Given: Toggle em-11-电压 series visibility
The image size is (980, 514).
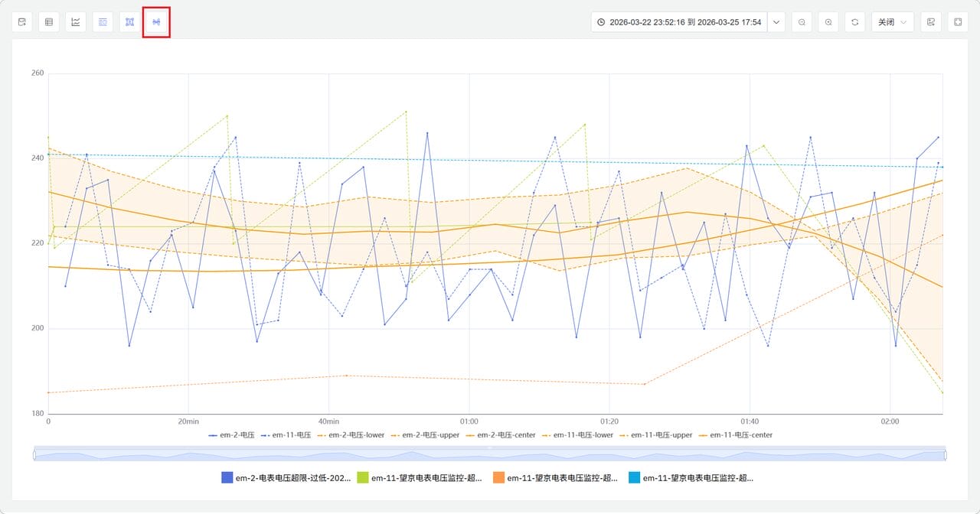Looking at the screenshot, I should (x=285, y=435).
